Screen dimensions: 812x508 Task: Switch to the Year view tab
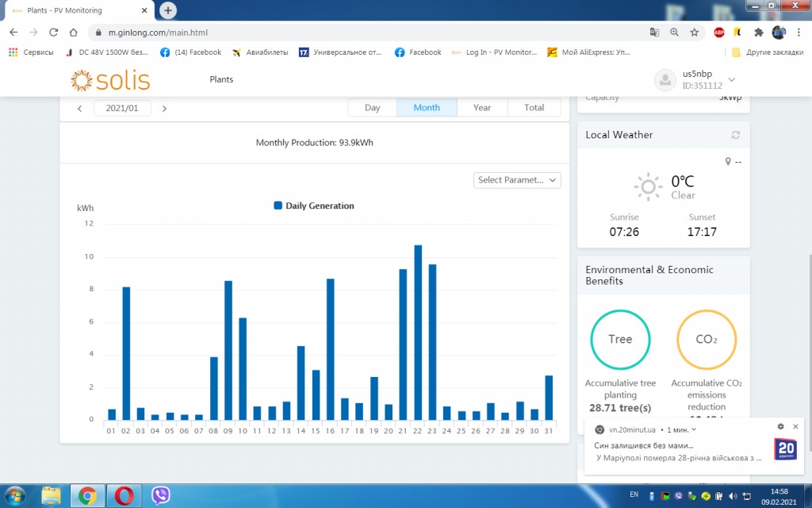481,108
